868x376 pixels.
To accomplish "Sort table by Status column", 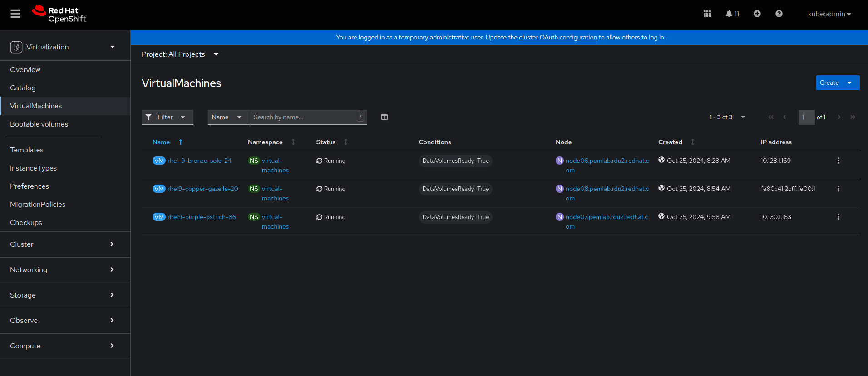I will click(x=326, y=142).
